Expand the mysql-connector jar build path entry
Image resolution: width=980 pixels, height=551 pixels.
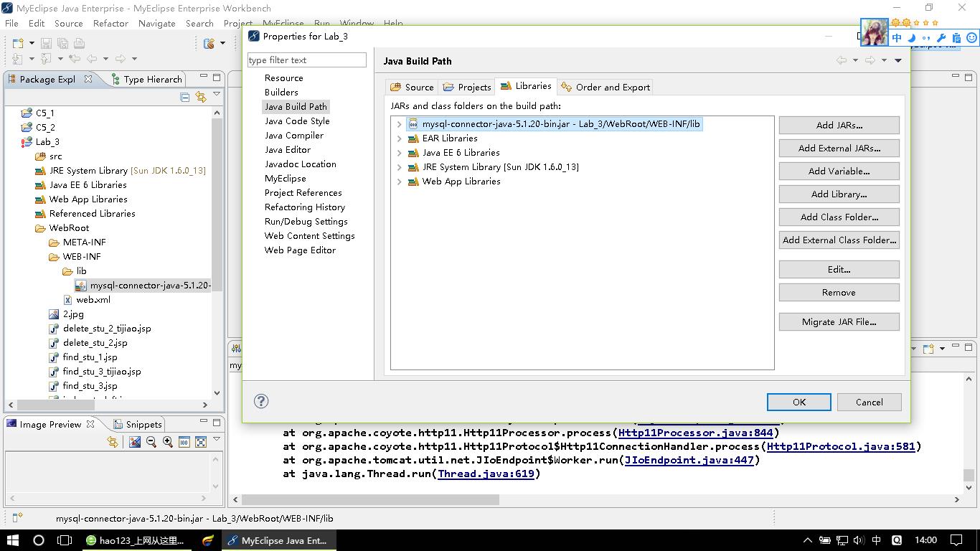pyautogui.click(x=400, y=124)
